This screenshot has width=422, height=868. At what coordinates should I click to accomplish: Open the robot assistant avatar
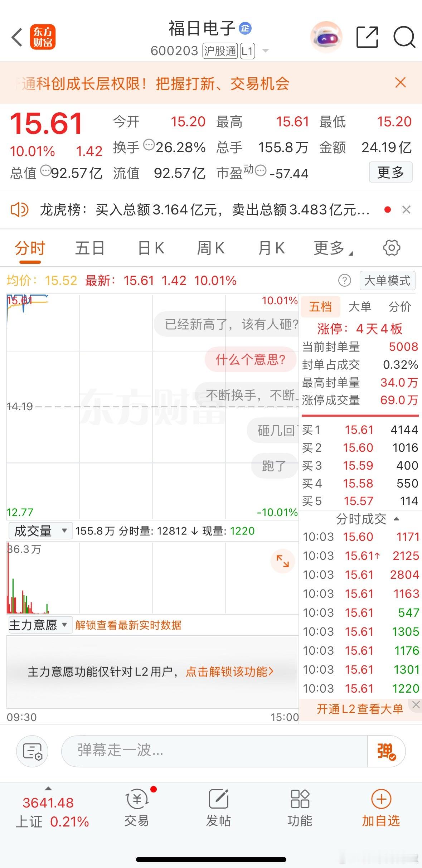tap(326, 37)
